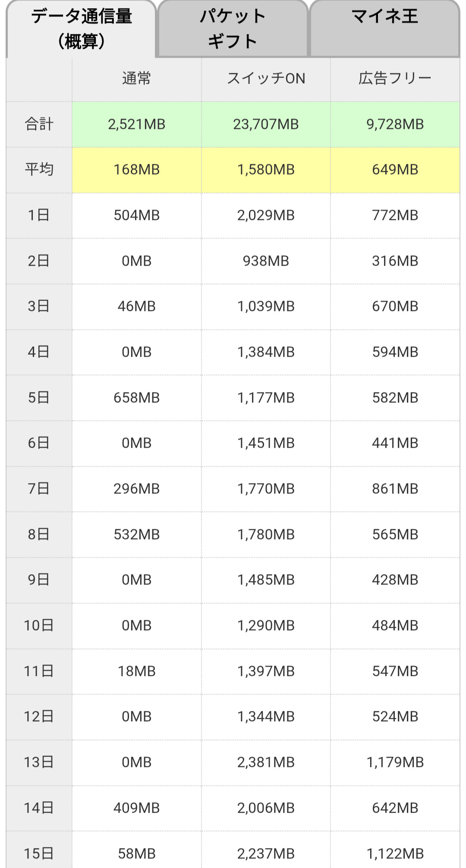Click the 広告フリー column header
The image size is (466, 868).
point(395,79)
